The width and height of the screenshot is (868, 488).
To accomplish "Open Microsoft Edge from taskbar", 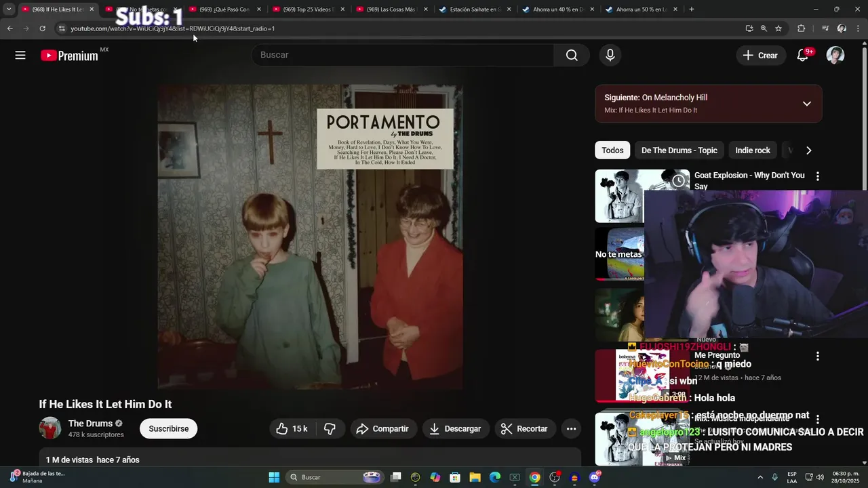I will 494,477.
